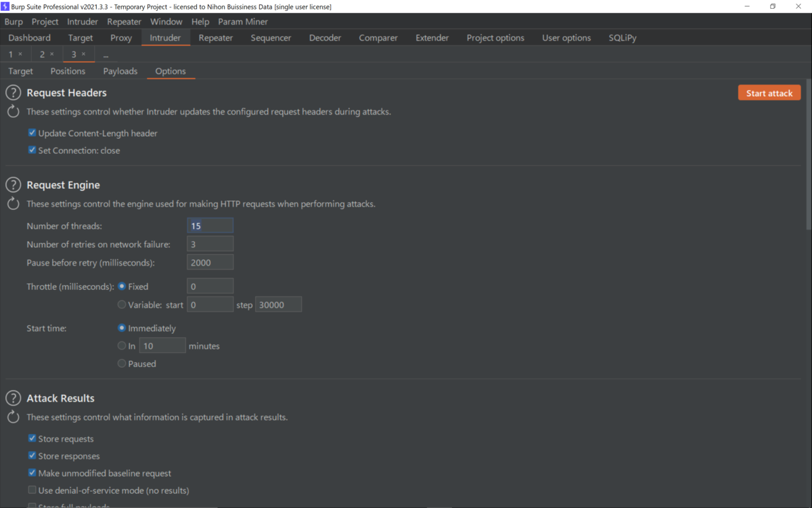812x508 pixels.
Task: Restore defaults for Attack Results section
Action: pyautogui.click(x=13, y=417)
